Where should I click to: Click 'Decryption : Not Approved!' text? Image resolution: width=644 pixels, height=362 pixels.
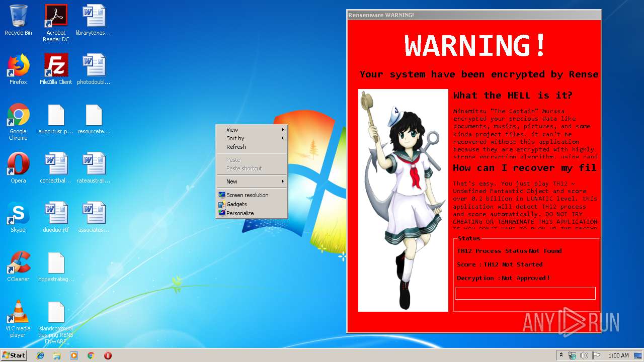pyautogui.click(x=504, y=278)
